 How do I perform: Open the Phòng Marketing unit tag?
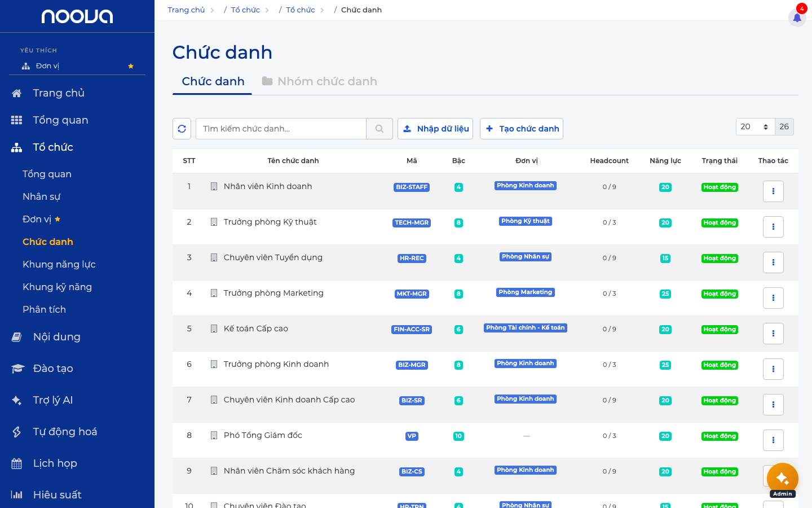tap(526, 292)
